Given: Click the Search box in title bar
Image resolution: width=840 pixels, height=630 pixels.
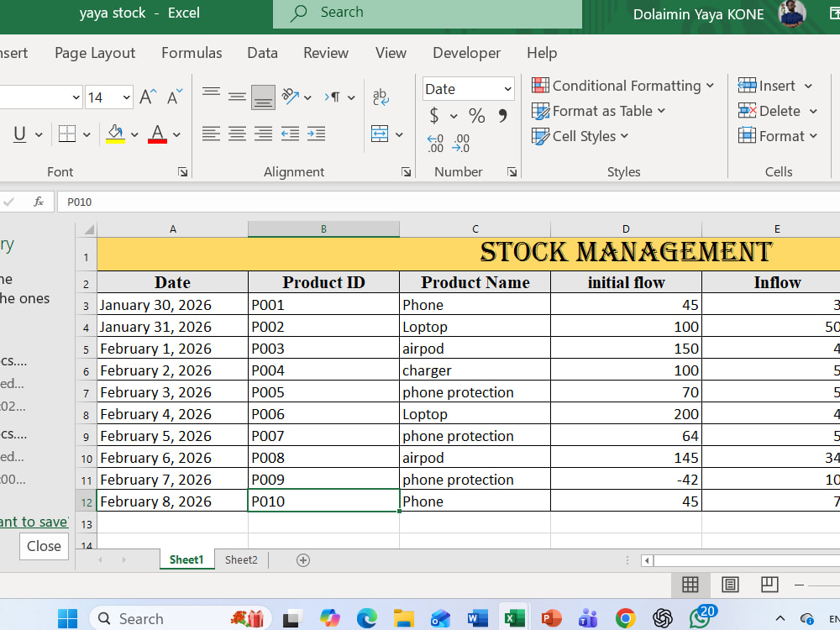Looking at the screenshot, I should coord(428,13).
